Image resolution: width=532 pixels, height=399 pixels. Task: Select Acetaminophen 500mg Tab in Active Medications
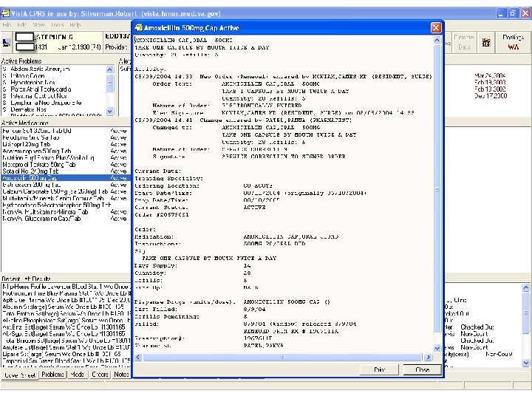coord(35,150)
